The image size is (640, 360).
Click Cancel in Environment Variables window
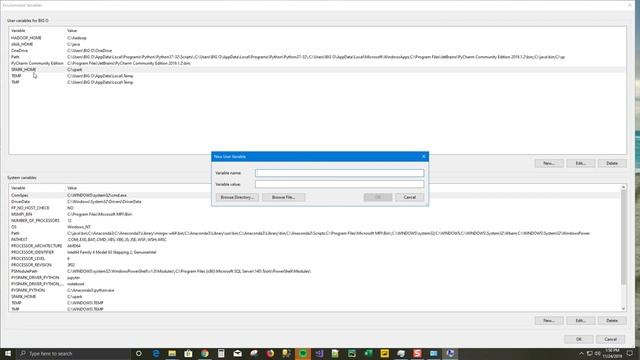(x=610, y=339)
